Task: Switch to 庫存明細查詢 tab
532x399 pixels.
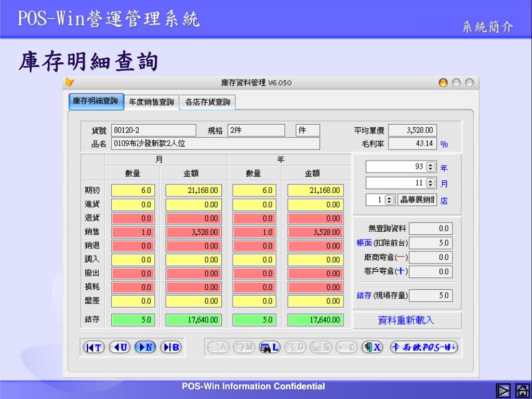Action: pyautogui.click(x=96, y=101)
